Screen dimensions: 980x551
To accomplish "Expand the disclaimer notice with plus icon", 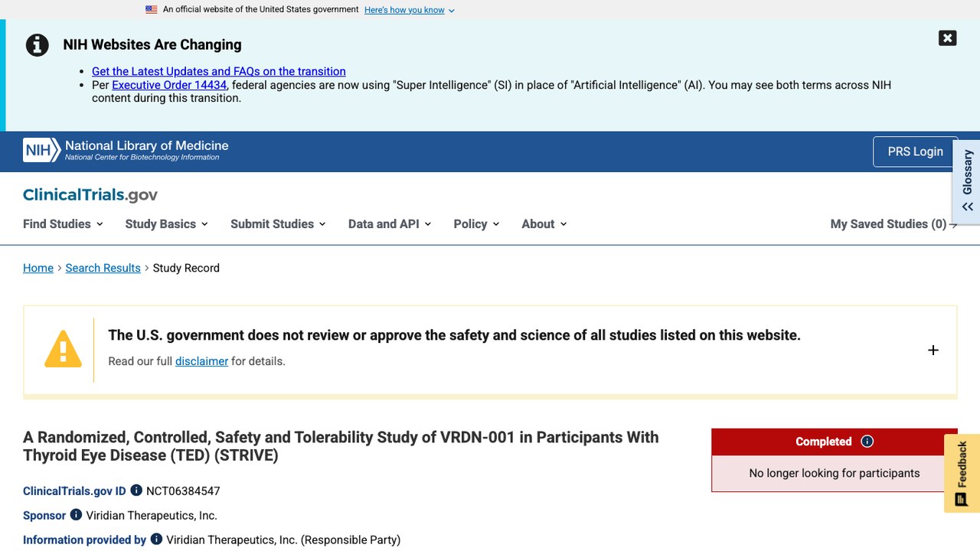I will pyautogui.click(x=933, y=350).
